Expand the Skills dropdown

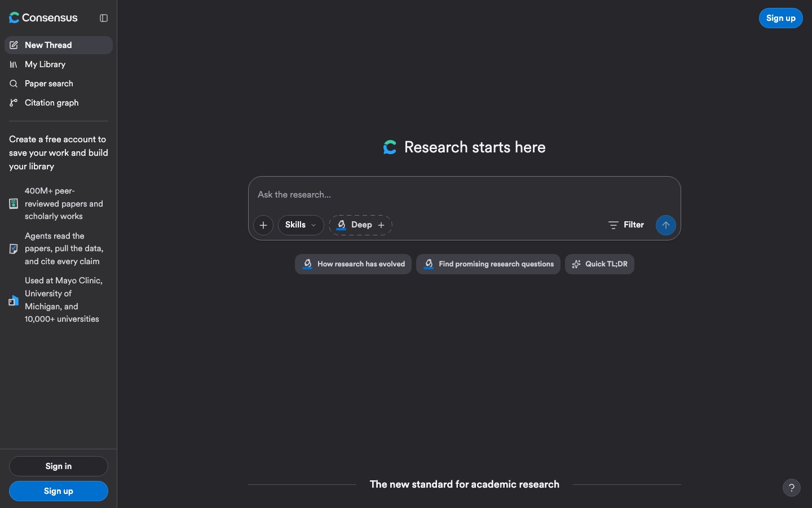301,225
